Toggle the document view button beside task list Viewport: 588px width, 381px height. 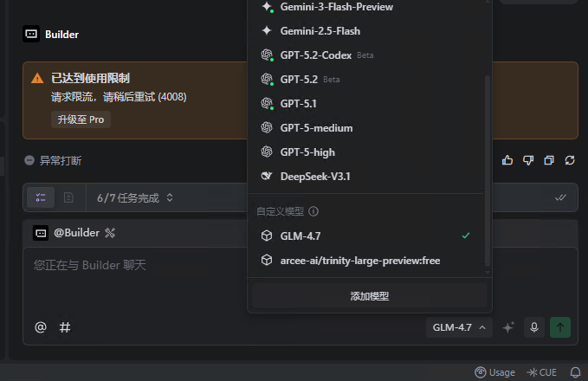coord(68,197)
